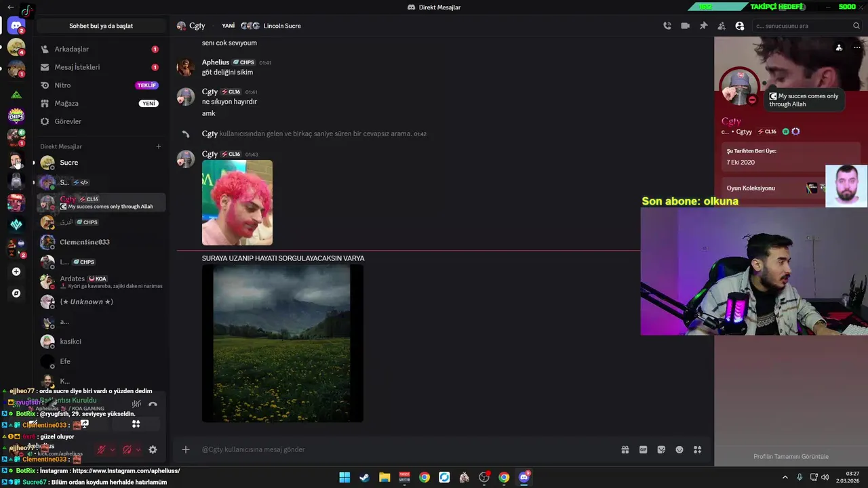Open the Discover servers compass icon
868x488 pixels.
pyautogui.click(x=16, y=293)
